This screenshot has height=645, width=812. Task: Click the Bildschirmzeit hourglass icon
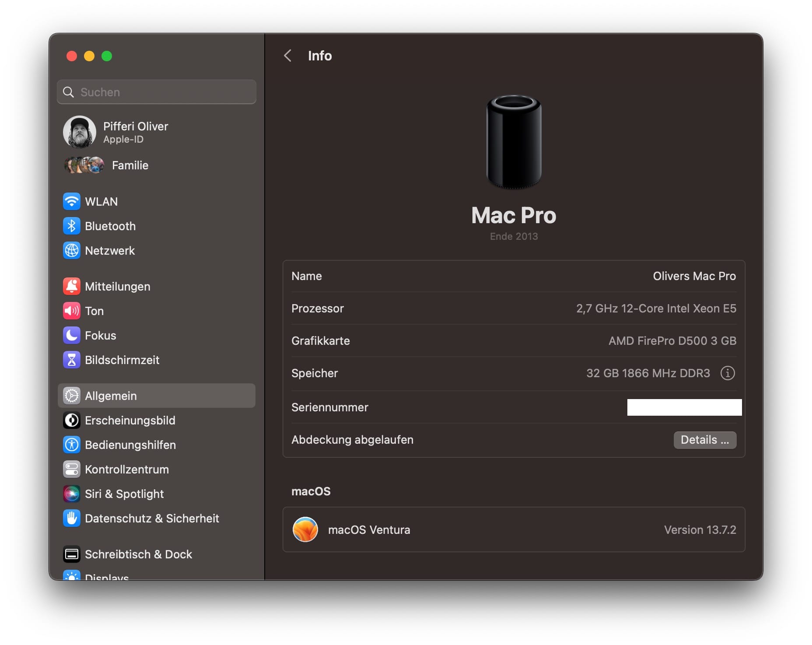tap(72, 360)
